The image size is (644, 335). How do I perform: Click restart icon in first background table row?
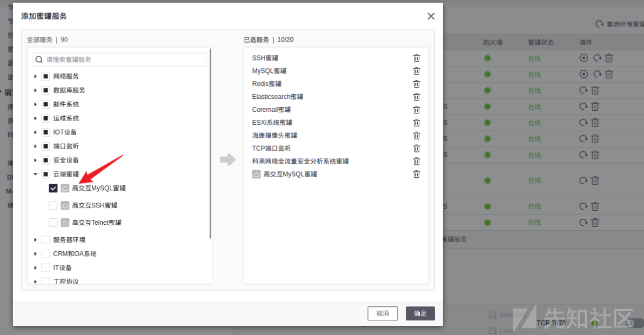coord(597,58)
